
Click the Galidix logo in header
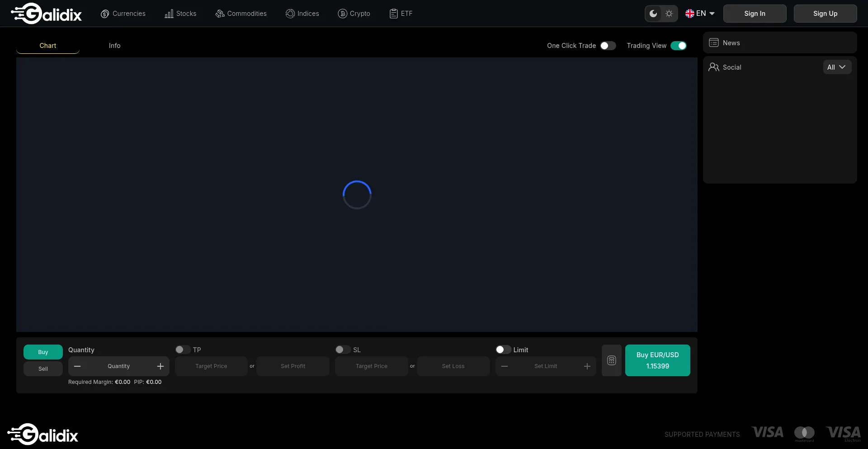[x=46, y=14]
